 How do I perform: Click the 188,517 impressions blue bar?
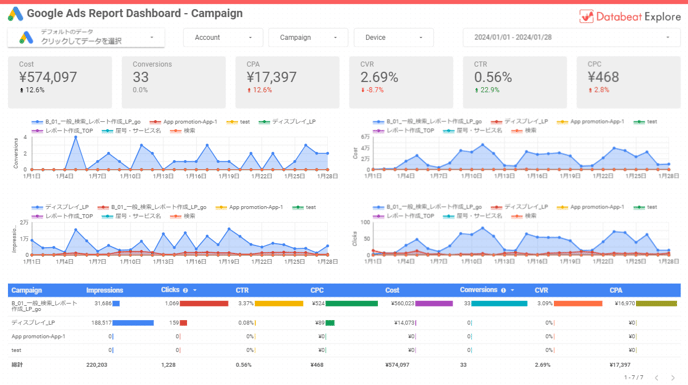133,323
